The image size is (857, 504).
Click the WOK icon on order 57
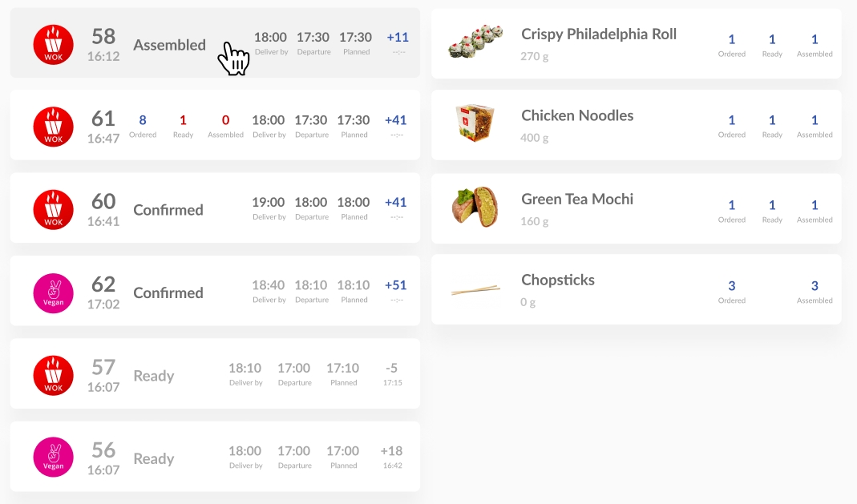coord(53,376)
